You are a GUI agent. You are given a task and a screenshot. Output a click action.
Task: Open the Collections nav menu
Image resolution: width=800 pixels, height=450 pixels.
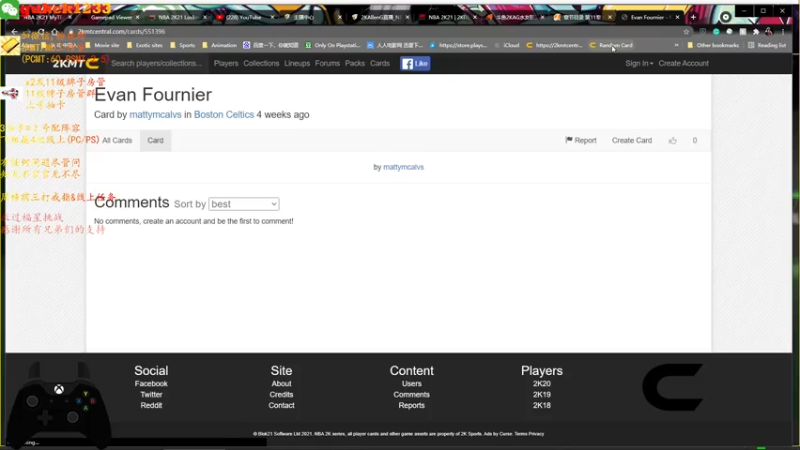261,63
